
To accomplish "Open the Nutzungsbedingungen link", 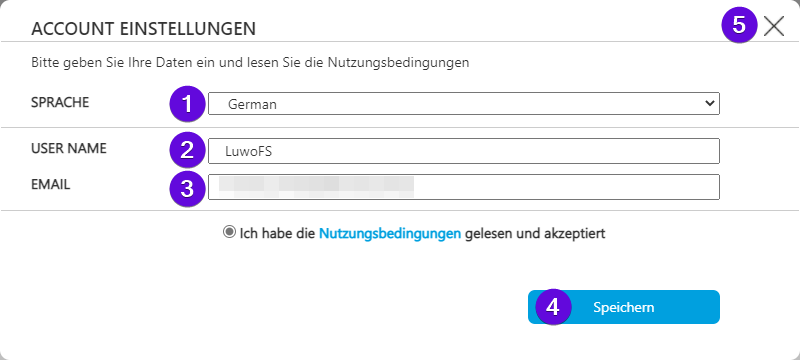I will point(390,234).
